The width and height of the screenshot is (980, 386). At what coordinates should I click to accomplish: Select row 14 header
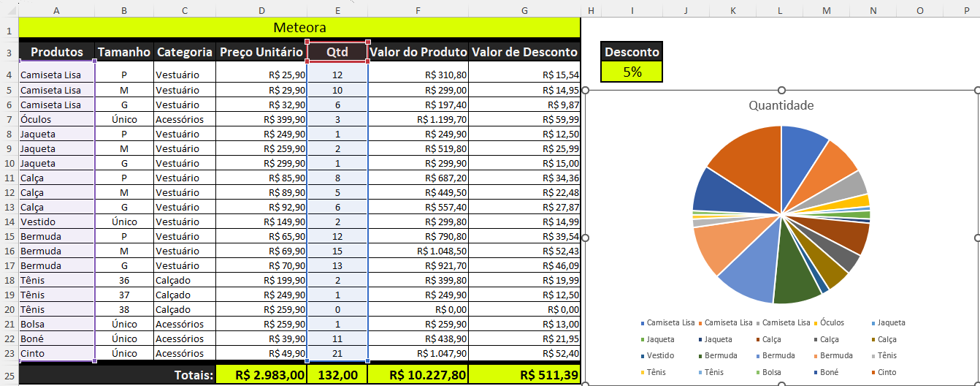pos(9,222)
